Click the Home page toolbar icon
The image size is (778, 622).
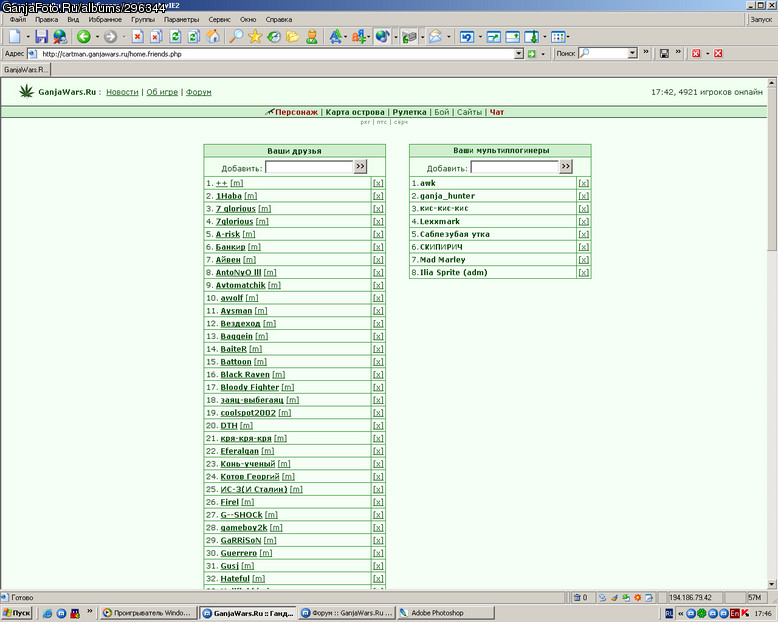coord(213,37)
